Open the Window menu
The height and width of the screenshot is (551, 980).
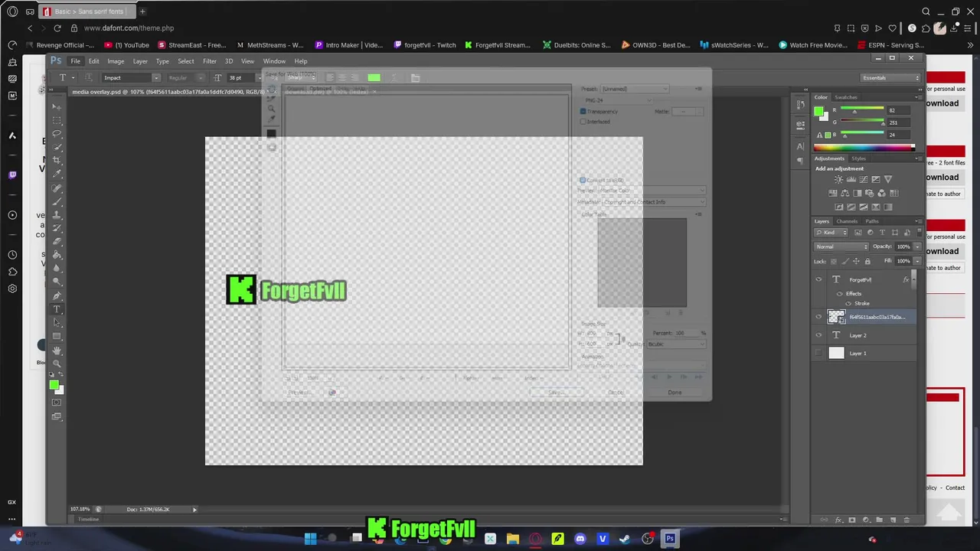click(274, 61)
